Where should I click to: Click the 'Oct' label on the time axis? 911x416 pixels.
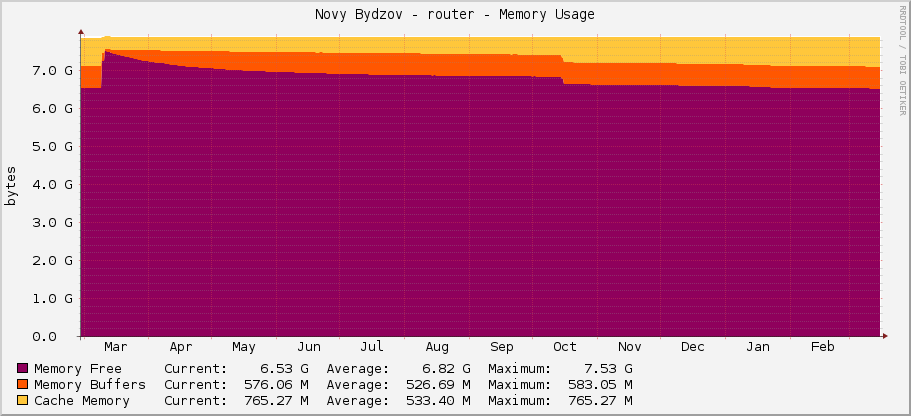(565, 347)
